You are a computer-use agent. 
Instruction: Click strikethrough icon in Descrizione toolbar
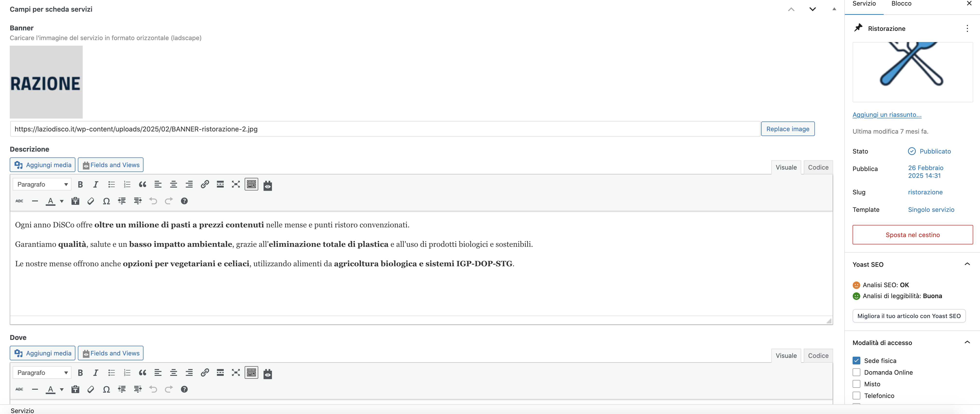pyautogui.click(x=19, y=201)
